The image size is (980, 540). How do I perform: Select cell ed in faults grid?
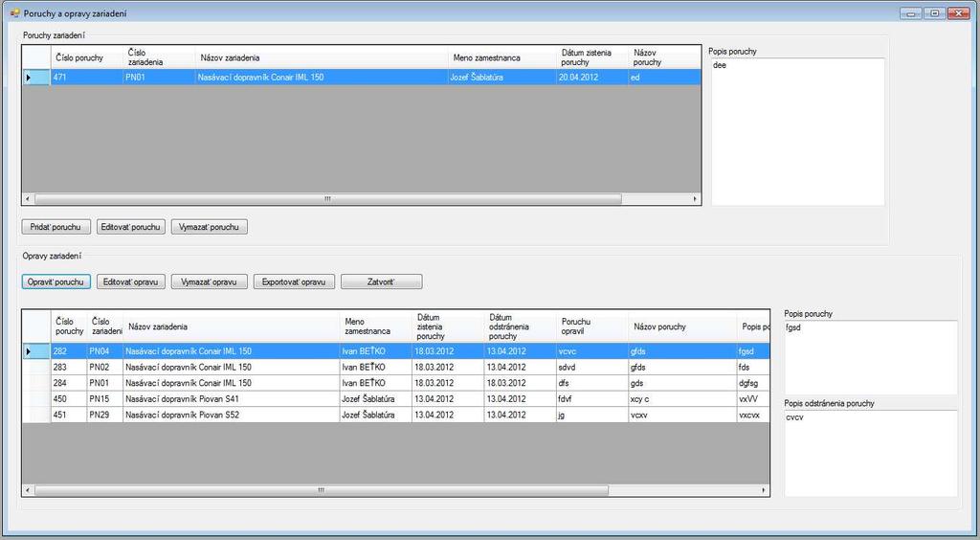(665, 78)
